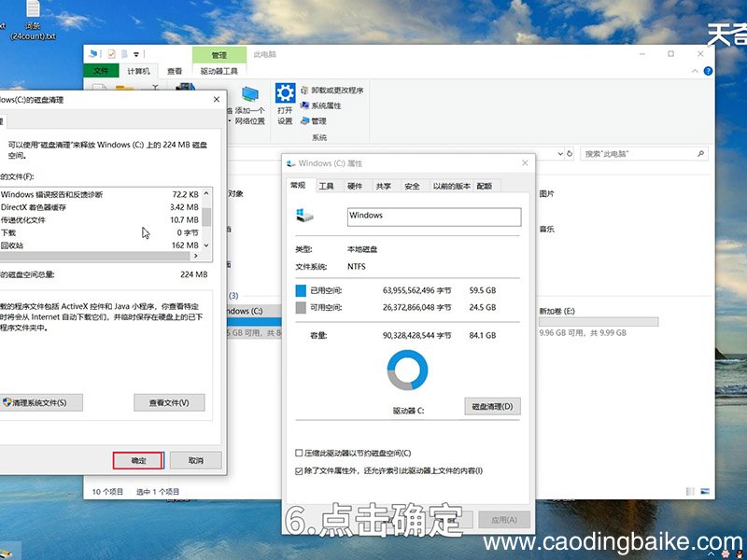This screenshot has width=747, height=560.
Task: Open the address bar history dropdown
Action: (x=560, y=154)
